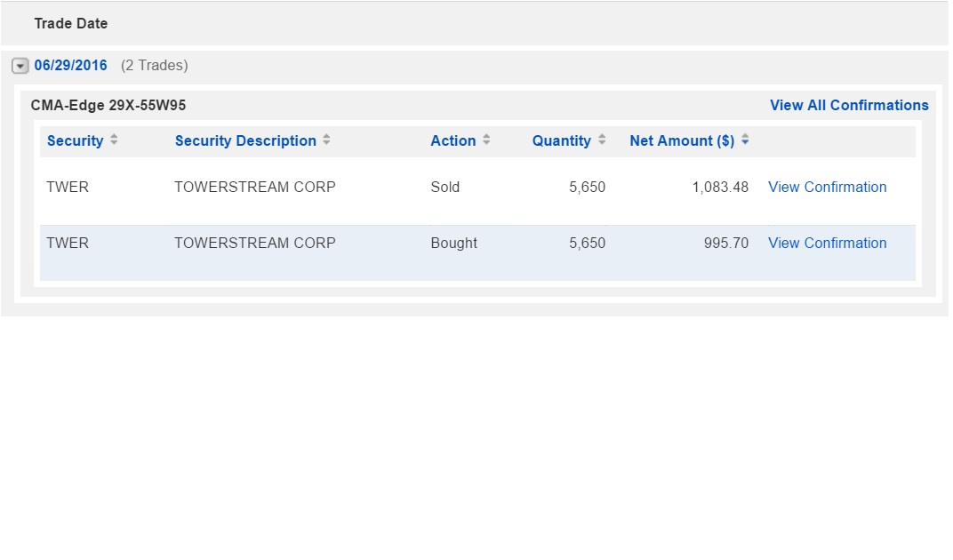Click the 1,083.48 net amount value
Screen dimensions: 953x560
point(720,187)
